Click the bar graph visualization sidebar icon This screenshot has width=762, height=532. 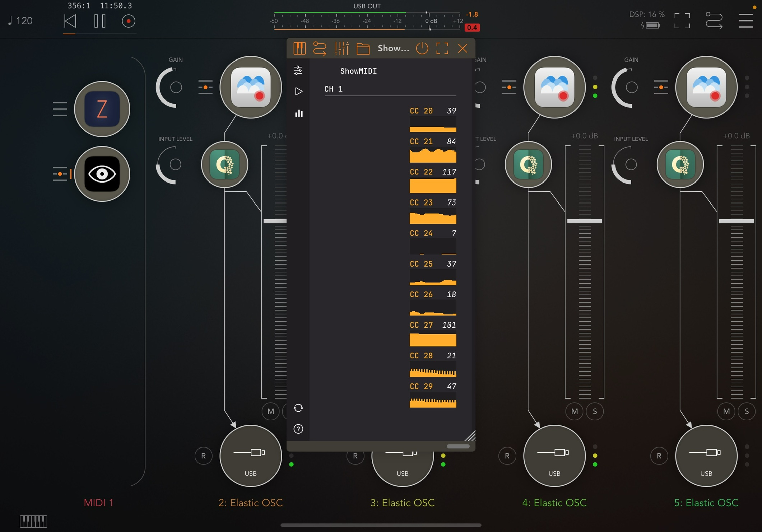[299, 113]
